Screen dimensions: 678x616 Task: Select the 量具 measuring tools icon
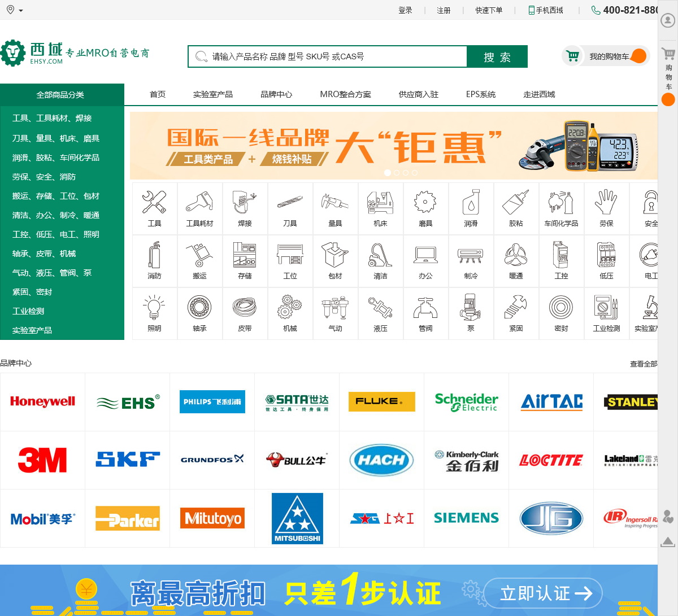pyautogui.click(x=335, y=202)
